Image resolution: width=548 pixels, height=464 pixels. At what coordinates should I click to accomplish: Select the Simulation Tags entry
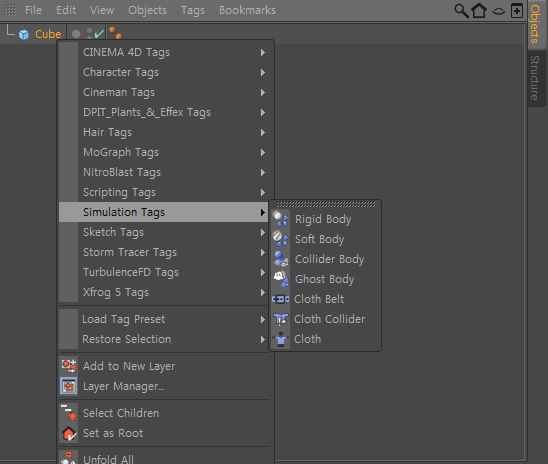tap(164, 212)
